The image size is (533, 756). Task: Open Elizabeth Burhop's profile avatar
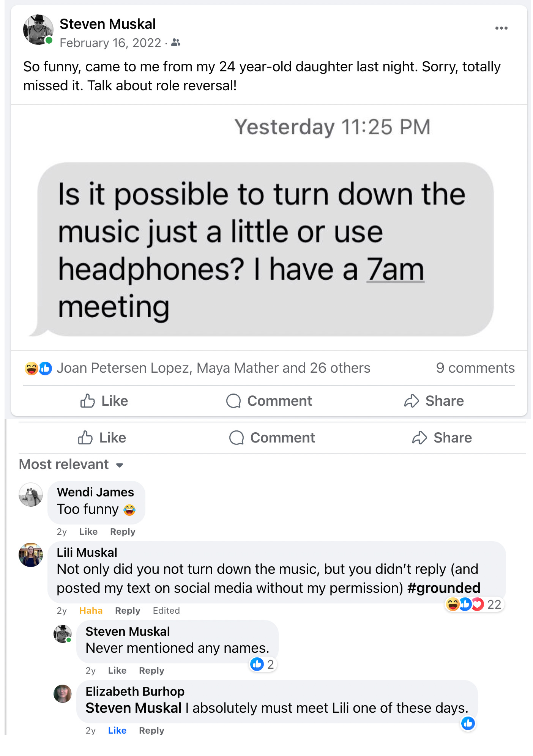click(63, 693)
